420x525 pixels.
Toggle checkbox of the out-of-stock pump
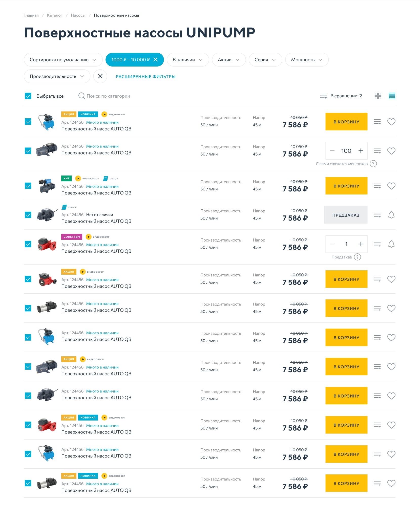(x=28, y=215)
